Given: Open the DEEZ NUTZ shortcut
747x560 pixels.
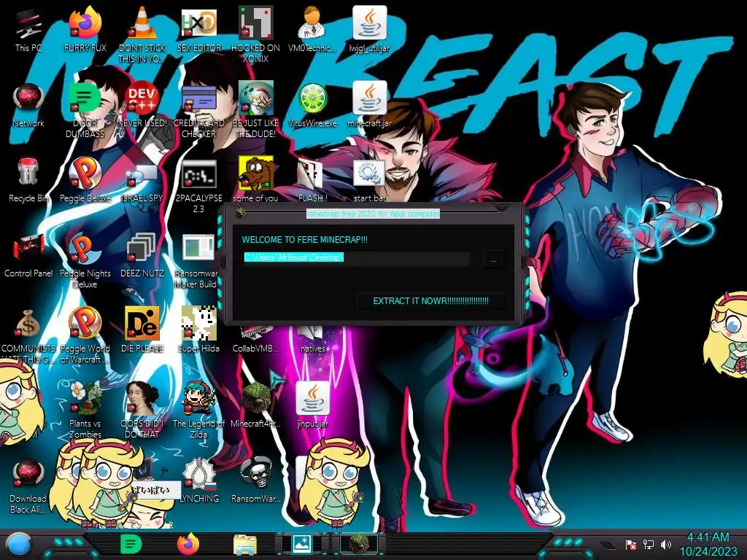Looking at the screenshot, I should 142,255.
